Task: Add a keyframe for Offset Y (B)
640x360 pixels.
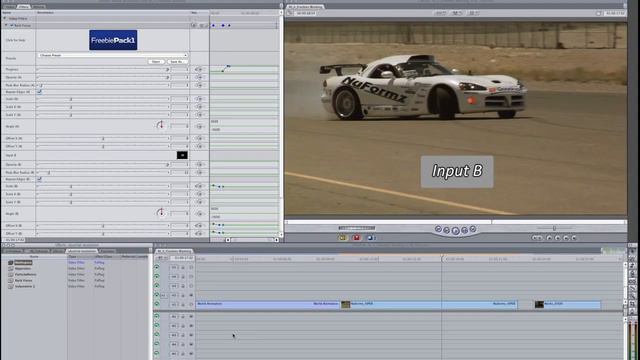Action: (200, 233)
